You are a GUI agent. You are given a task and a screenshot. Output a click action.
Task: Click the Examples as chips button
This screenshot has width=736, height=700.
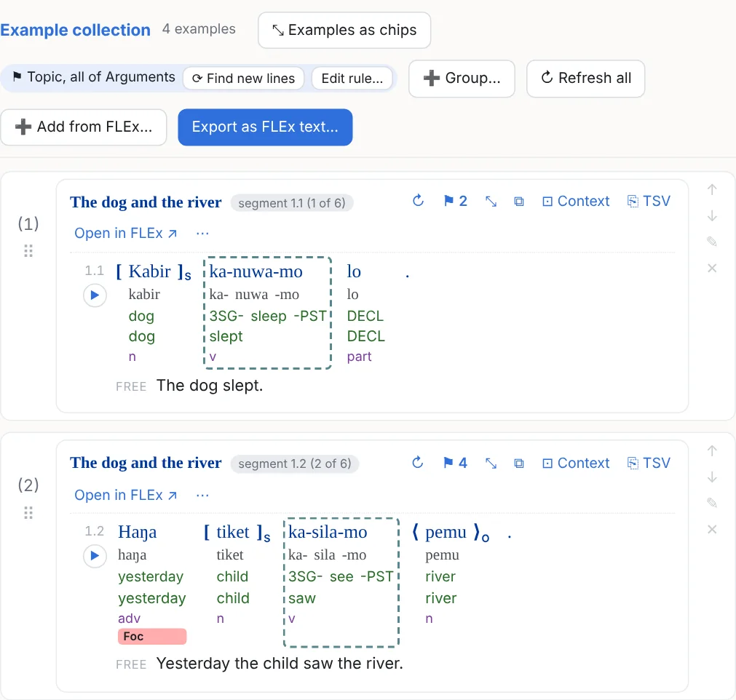tap(344, 30)
